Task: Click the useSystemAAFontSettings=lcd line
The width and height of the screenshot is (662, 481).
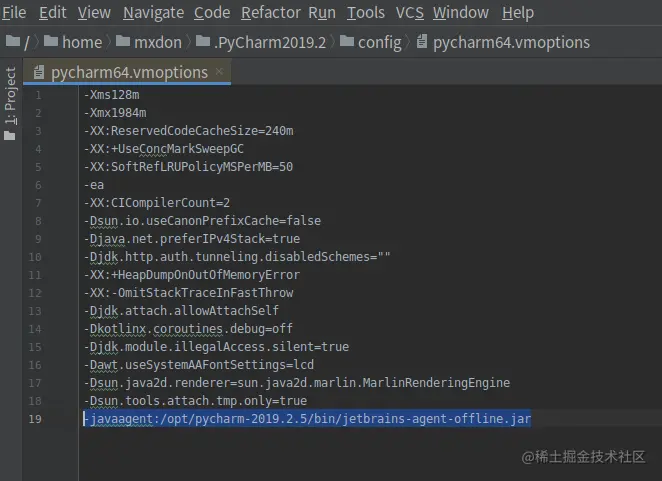Action: [198, 364]
